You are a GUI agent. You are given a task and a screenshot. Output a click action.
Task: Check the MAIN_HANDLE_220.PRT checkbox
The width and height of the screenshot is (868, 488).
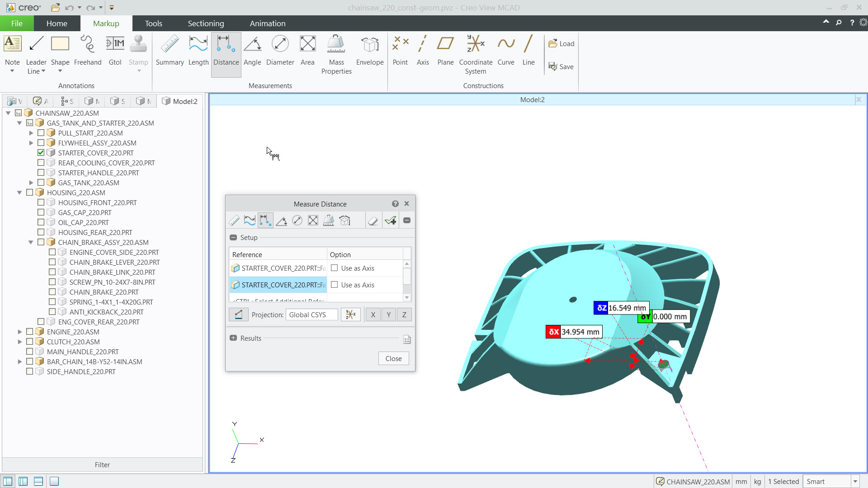coord(30,352)
